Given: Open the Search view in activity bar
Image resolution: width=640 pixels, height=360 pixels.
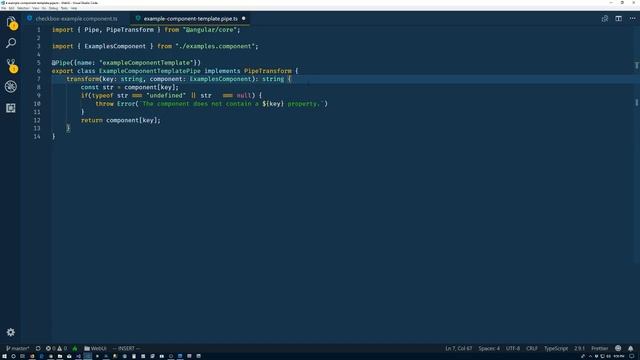Looking at the screenshot, I should (11, 43).
